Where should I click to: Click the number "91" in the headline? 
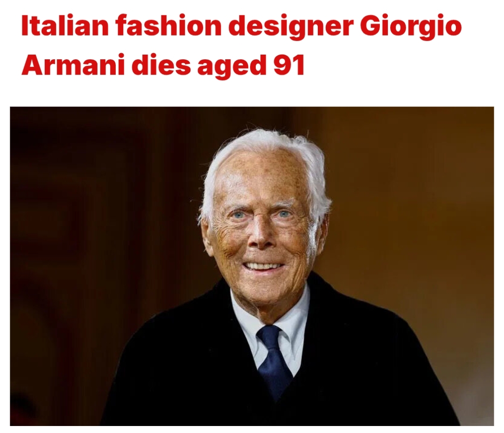[x=289, y=65]
